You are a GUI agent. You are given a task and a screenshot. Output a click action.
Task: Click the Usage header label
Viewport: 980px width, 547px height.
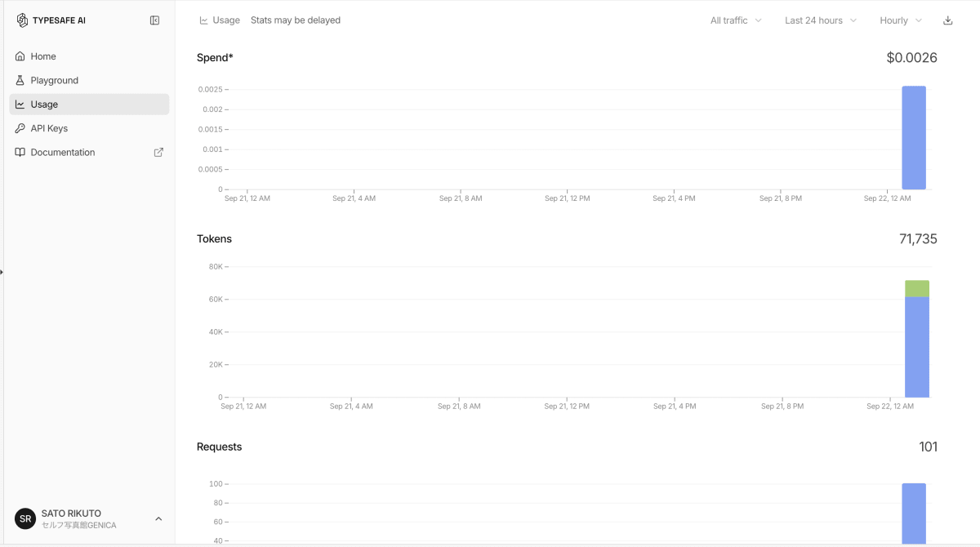[226, 20]
